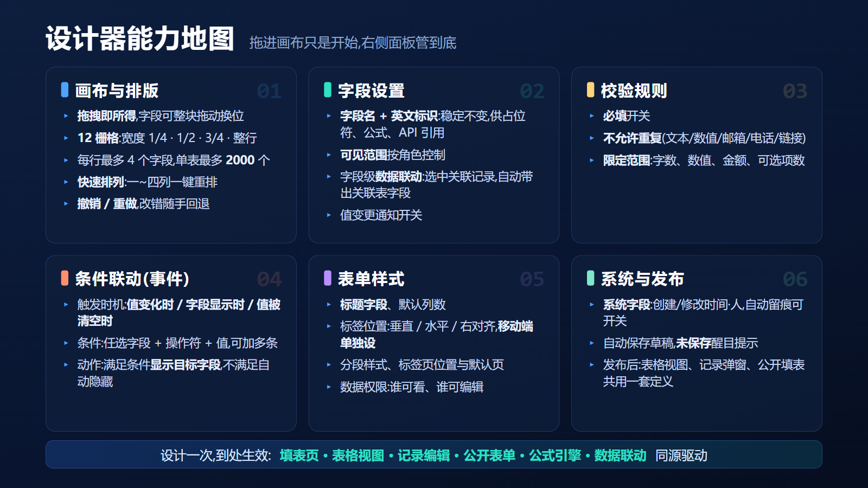Click 公式引擎 in the footer bar
Viewport: 868px width, 488px height.
(555, 455)
